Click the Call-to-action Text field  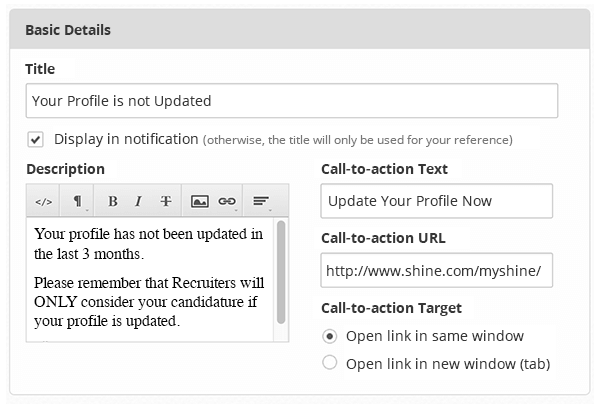click(x=437, y=201)
